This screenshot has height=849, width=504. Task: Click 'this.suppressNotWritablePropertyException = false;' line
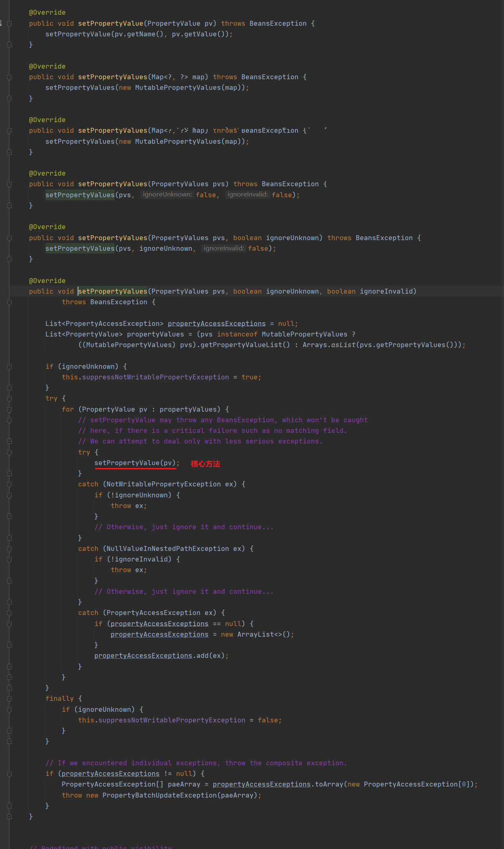pyautogui.click(x=180, y=720)
